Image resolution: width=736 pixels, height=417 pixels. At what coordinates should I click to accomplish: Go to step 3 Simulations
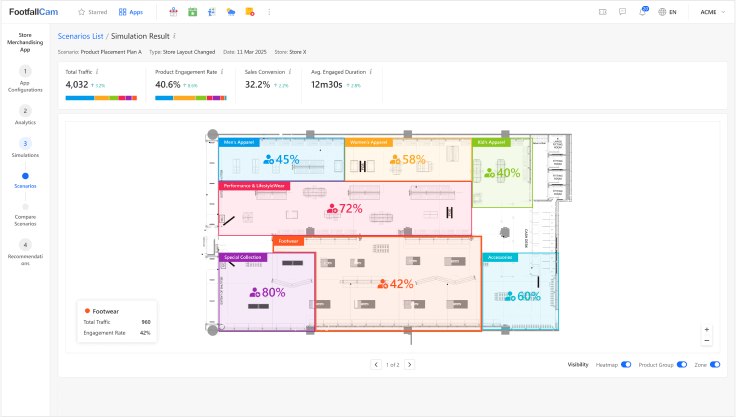(25, 148)
